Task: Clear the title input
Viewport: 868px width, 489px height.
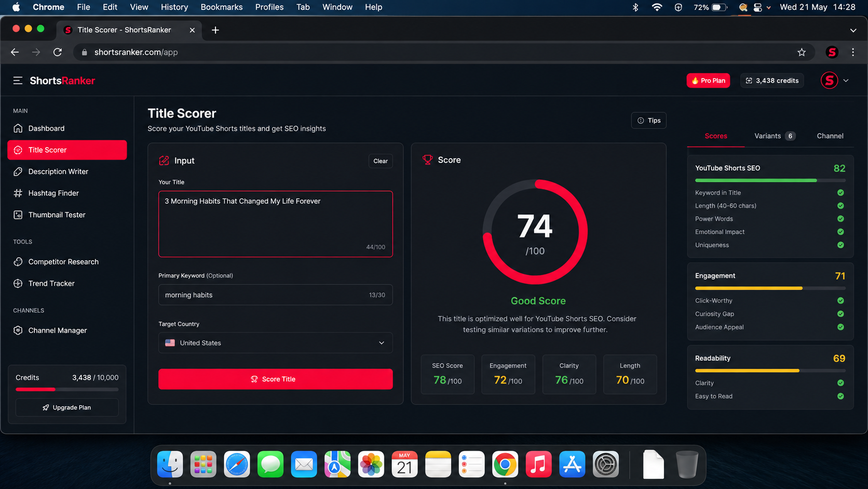Action: coord(381,161)
